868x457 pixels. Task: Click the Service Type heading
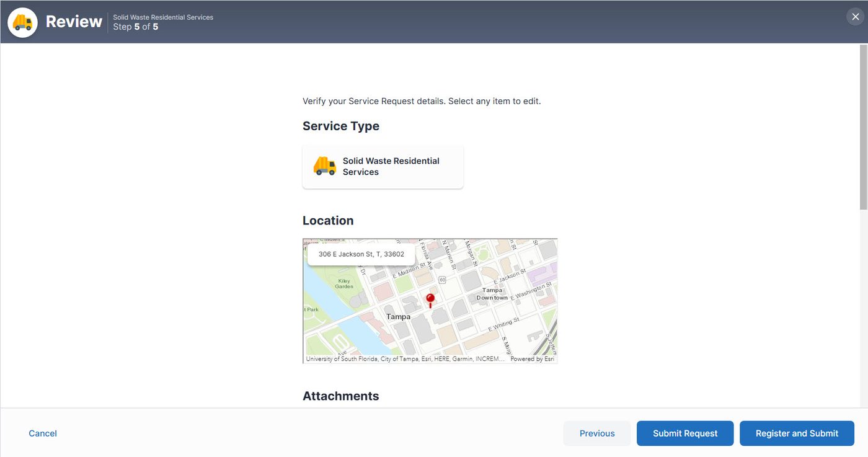point(341,126)
